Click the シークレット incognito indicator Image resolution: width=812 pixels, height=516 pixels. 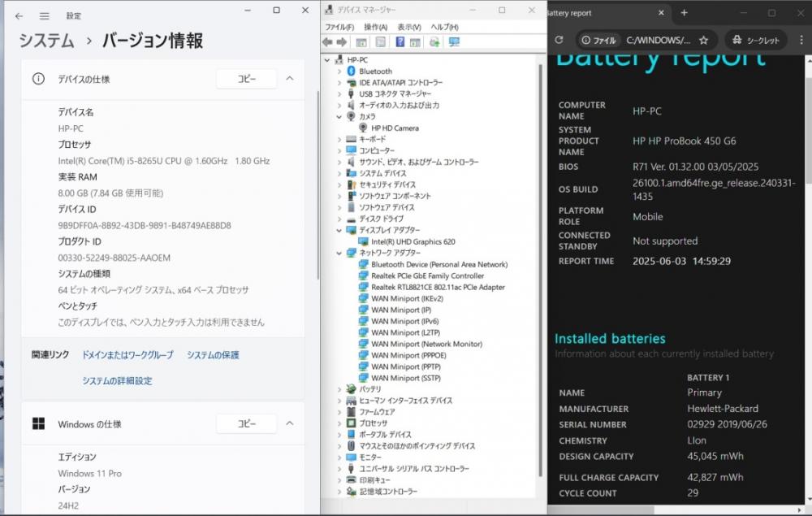[x=755, y=40]
